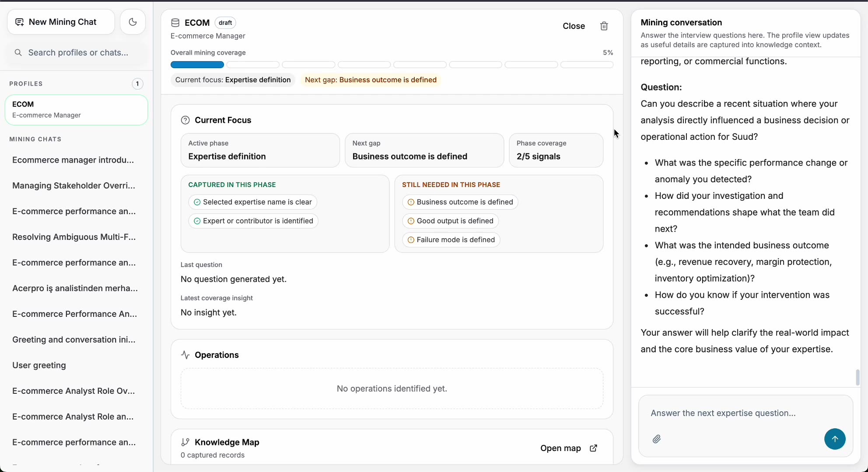Viewport: 868px width, 472px height.
Task: Click the search magnifier icon
Action: click(x=18, y=53)
